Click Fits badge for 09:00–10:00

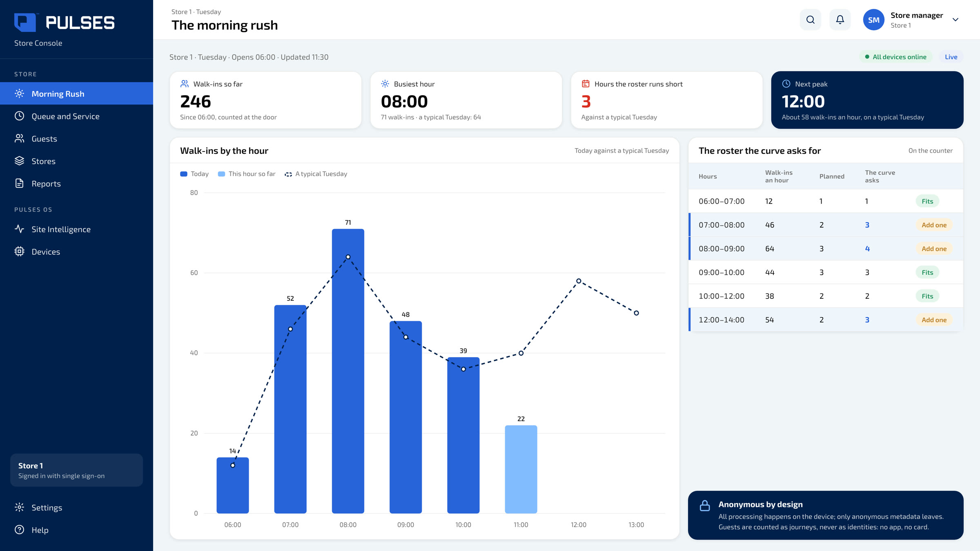pos(927,272)
